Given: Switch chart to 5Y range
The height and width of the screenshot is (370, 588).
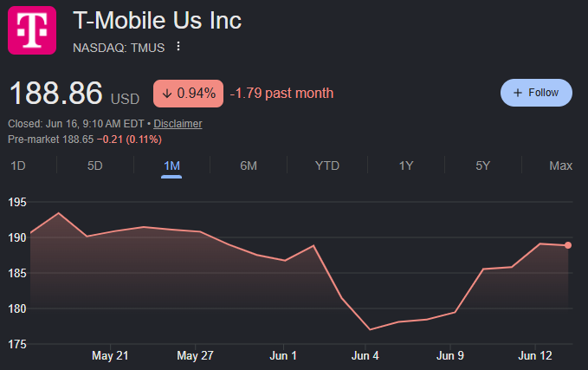Looking at the screenshot, I should coord(483,166).
